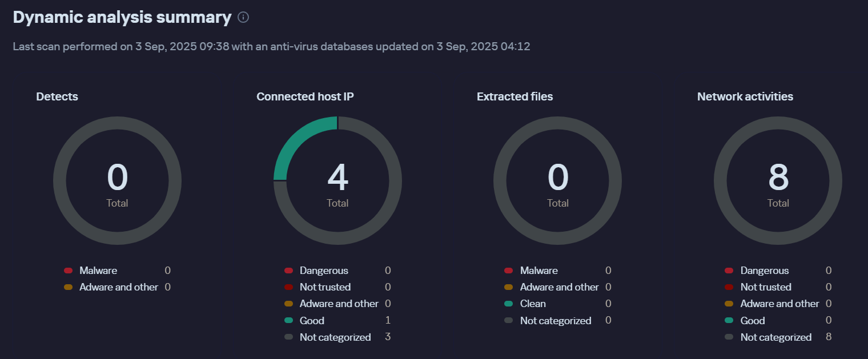
Task: Click the red Malware legend dot under Detects
Action: point(69,271)
